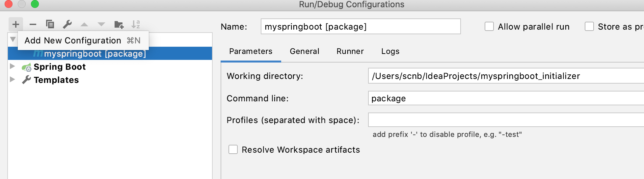644x179 pixels.
Task: Select the Logs tab
Action: coord(390,51)
